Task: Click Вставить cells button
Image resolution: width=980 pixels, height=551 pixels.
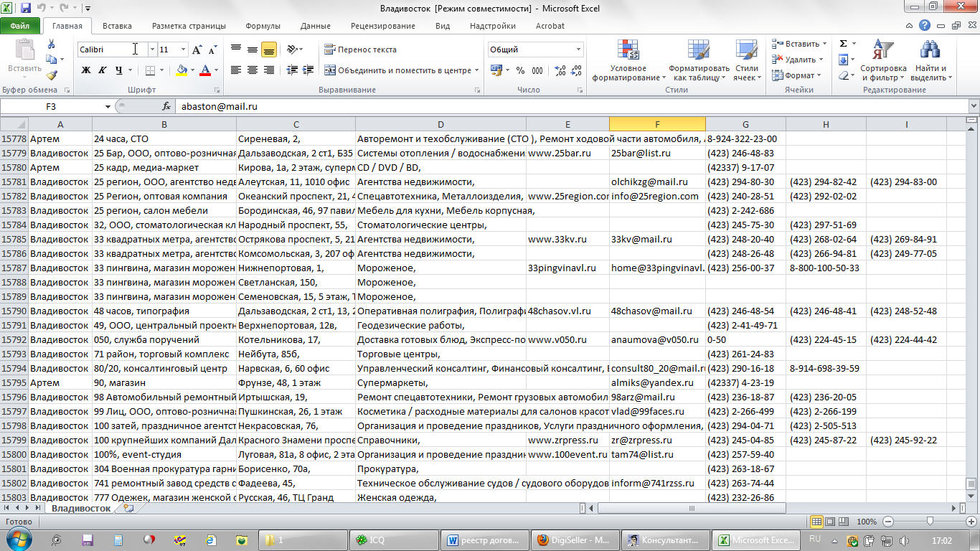Action: tap(796, 44)
